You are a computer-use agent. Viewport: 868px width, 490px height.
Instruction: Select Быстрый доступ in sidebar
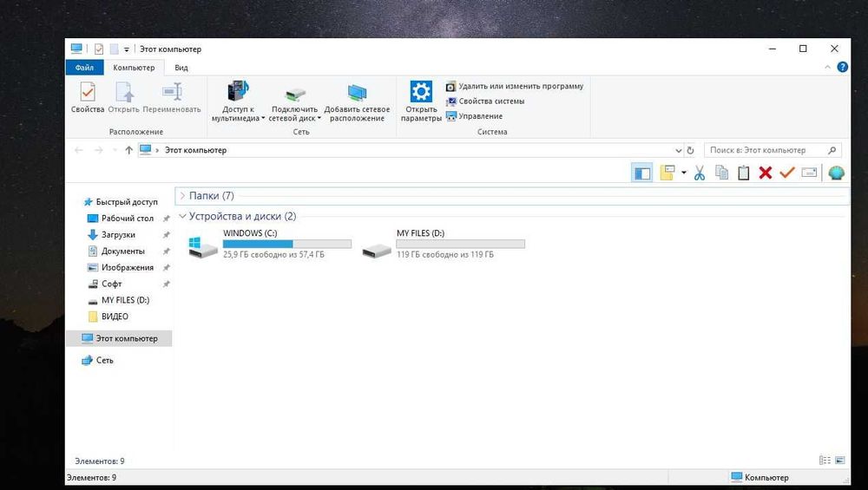(x=120, y=202)
